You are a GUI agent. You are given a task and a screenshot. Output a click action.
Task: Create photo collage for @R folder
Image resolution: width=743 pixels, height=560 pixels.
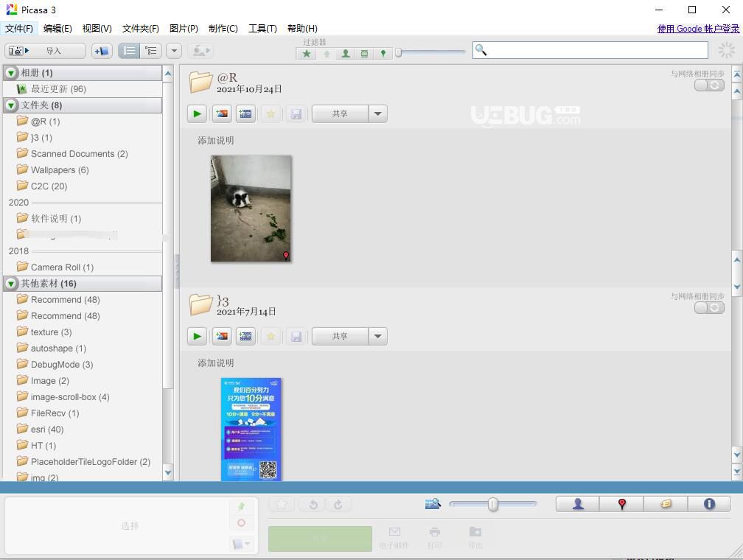(222, 113)
